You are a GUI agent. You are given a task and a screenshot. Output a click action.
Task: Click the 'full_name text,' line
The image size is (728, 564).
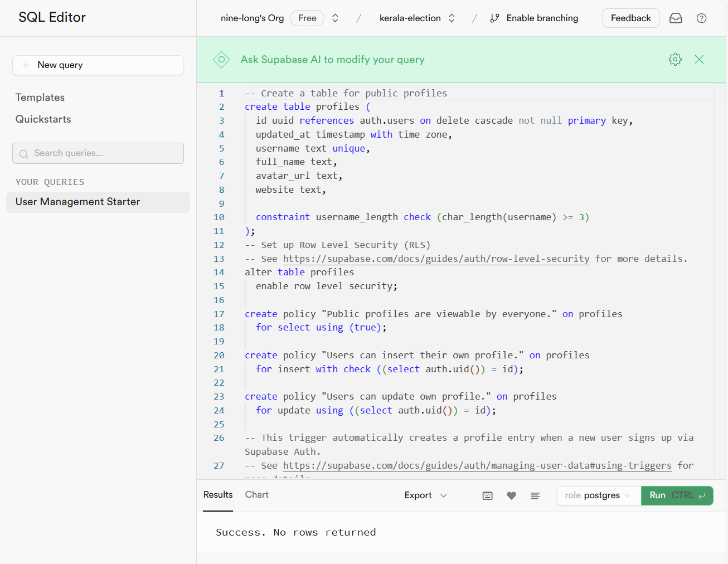coord(297,162)
